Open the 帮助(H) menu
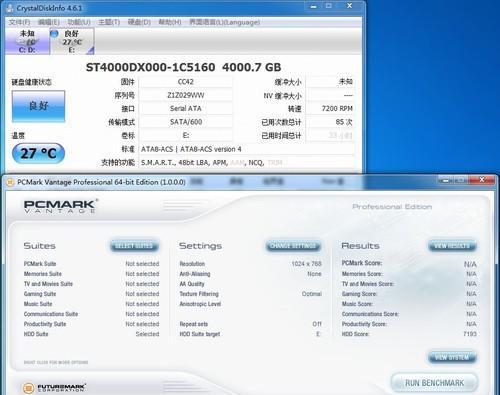The width and height of the screenshot is (500, 395). click(170, 22)
